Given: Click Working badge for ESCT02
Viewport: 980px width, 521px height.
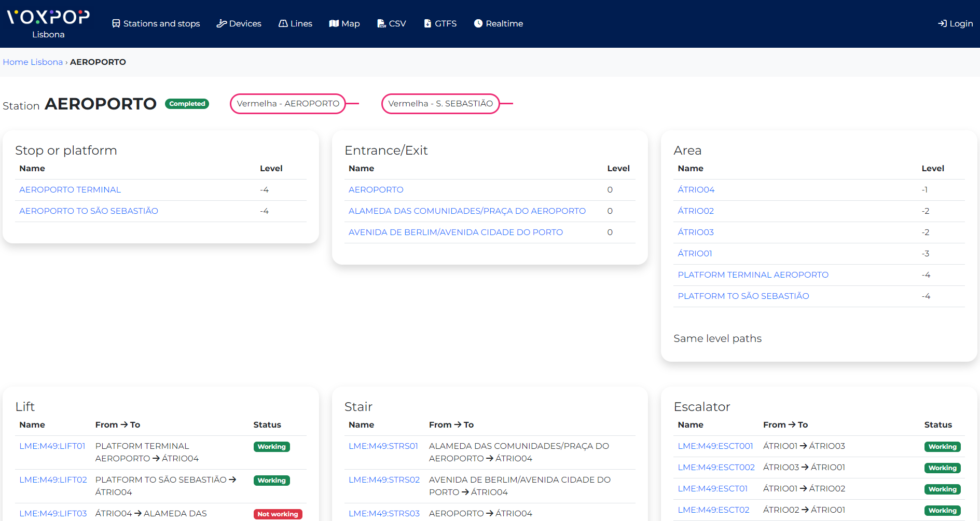Looking at the screenshot, I should click(943, 511).
